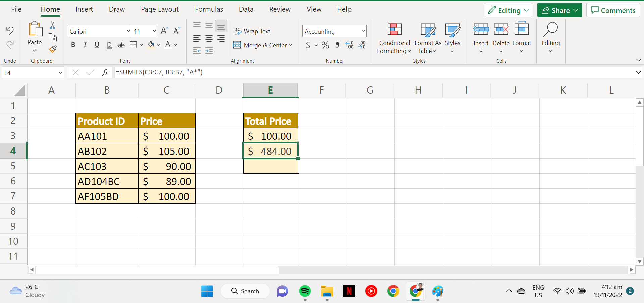
Task: Open the Comments button
Action: 613,10
